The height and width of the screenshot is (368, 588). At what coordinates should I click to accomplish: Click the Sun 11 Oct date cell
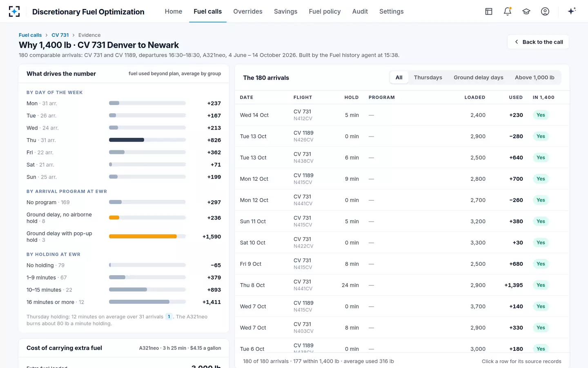[253, 221]
